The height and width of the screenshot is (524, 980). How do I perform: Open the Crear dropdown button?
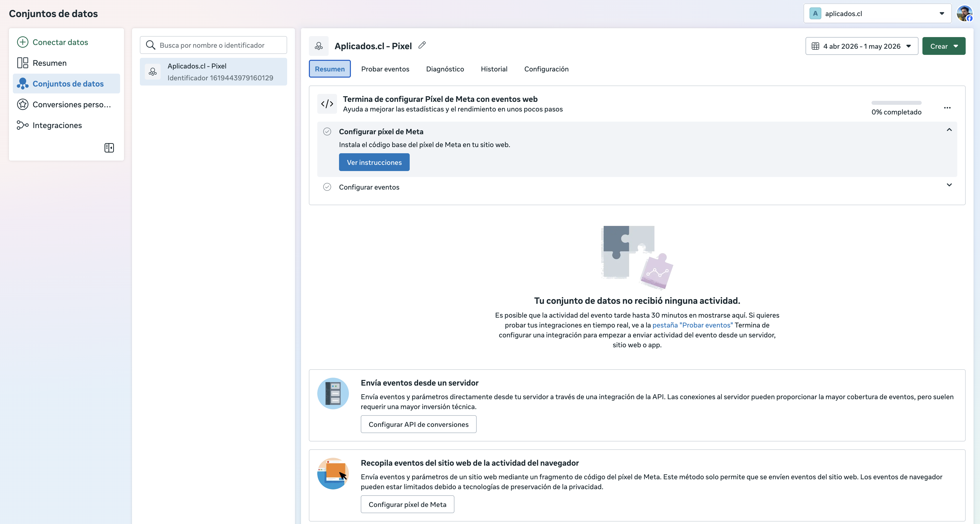click(x=944, y=46)
